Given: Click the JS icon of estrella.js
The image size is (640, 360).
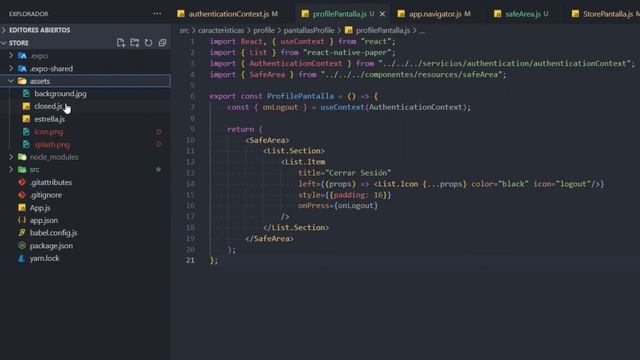Looking at the screenshot, I should tap(27, 119).
